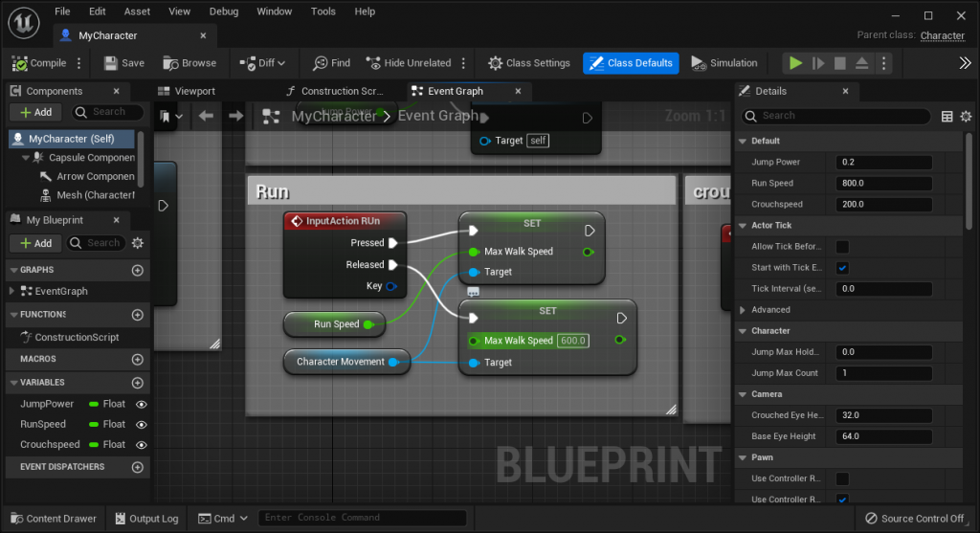Open Details property matrix grid icon
980x533 pixels.
(x=947, y=116)
